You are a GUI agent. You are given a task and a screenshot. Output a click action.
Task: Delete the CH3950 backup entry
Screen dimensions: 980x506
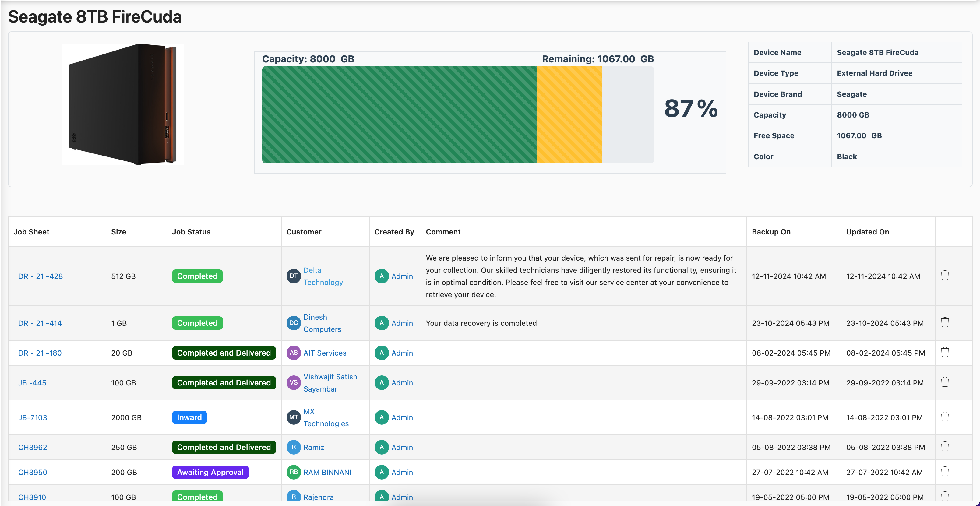coord(945,472)
